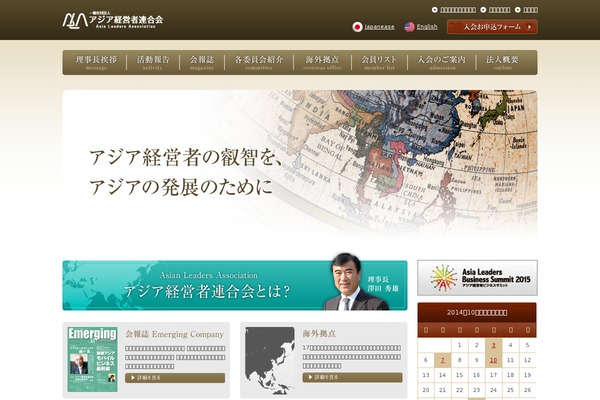Click the Business Summit starburst logo icon
This screenshot has width=600, height=400.
[x=443, y=278]
